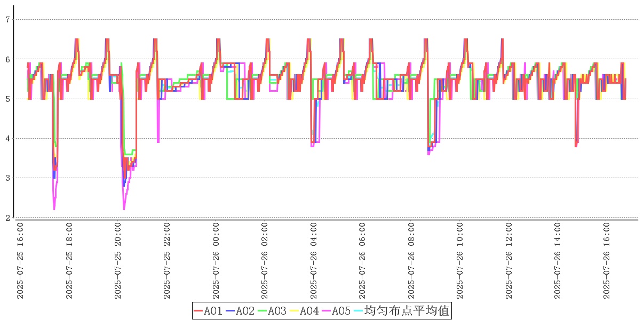Click the yellow A04 legend line swatch
The image size is (644, 320).
coord(295,311)
